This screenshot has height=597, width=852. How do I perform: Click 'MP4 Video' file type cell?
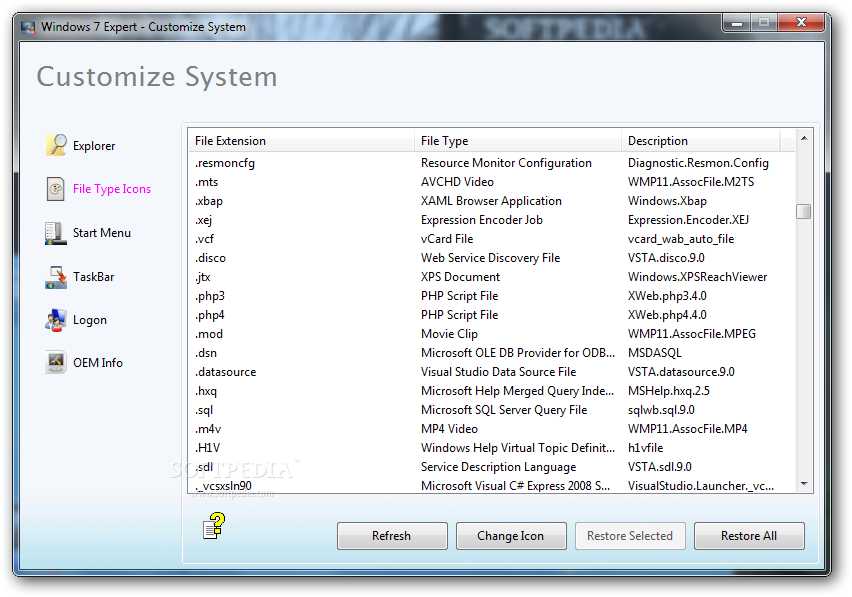pyautogui.click(x=449, y=429)
